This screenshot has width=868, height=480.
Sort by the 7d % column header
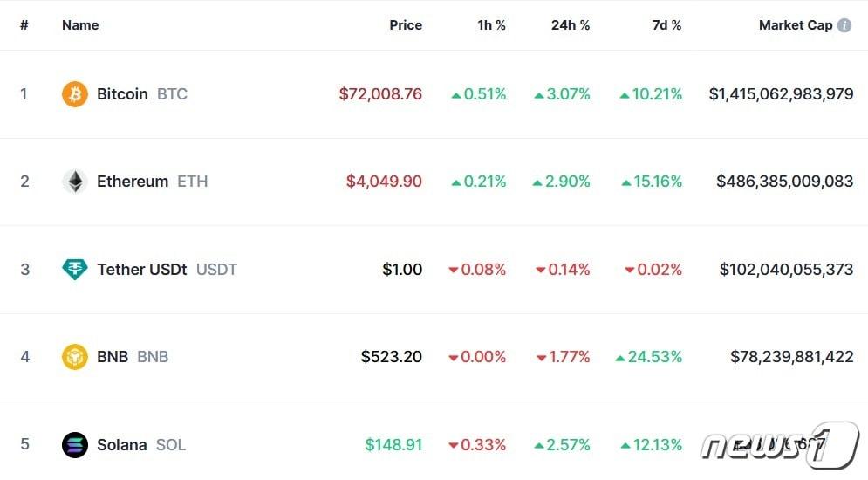tap(666, 25)
